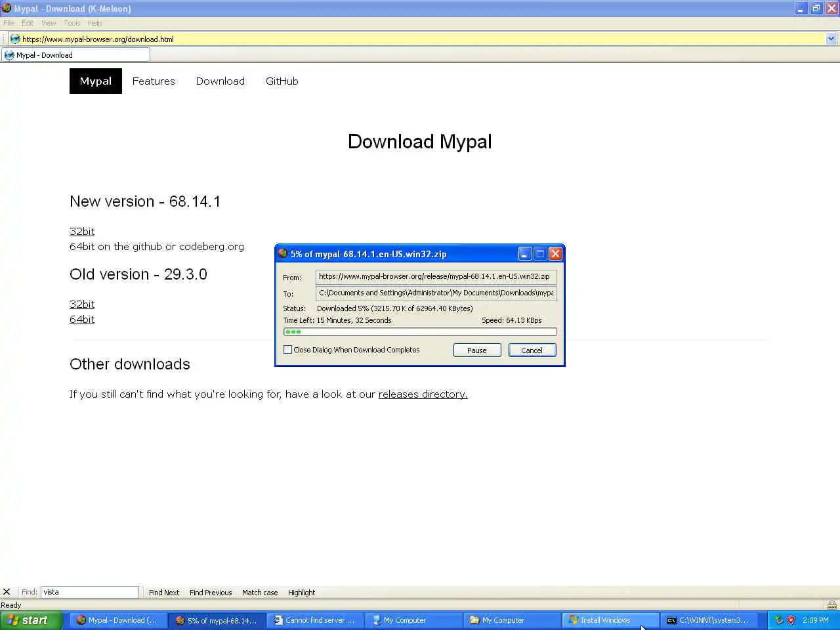The width and height of the screenshot is (840, 630).
Task: Expand the address bar URL dropdown
Action: click(x=831, y=39)
